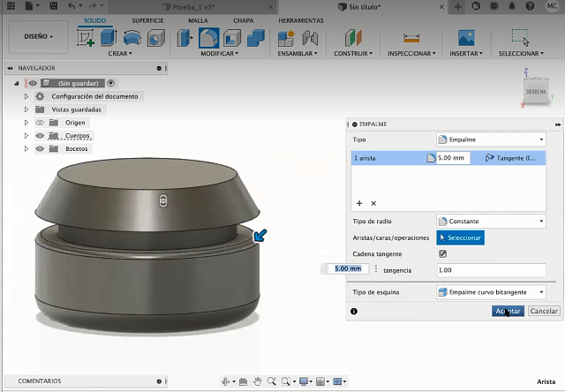
Task: Expand the Bocetos tree node
Action: coord(26,149)
